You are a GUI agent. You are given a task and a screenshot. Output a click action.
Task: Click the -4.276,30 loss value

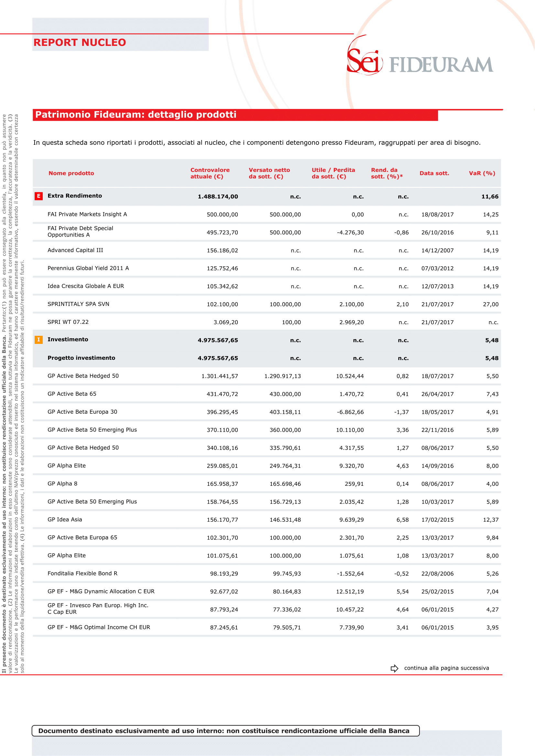click(x=351, y=232)
